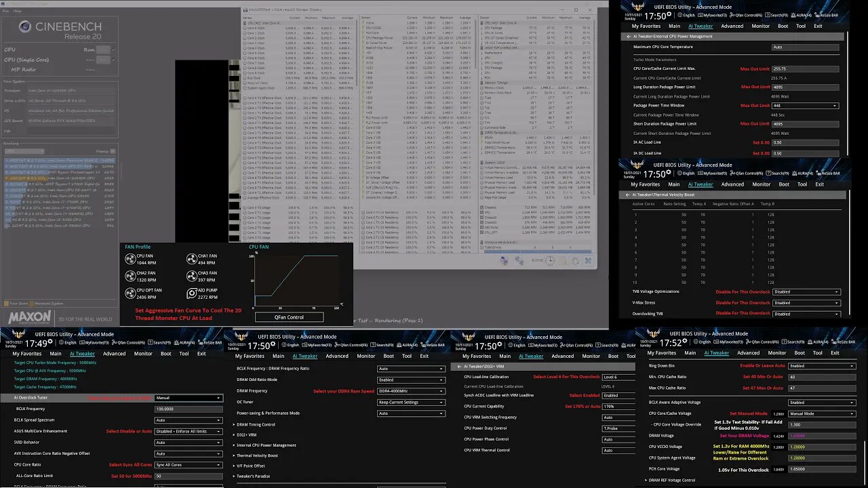Expand the Internal CPU Power Management submenu entry
The width and height of the screenshot is (868, 488).
coord(264,445)
